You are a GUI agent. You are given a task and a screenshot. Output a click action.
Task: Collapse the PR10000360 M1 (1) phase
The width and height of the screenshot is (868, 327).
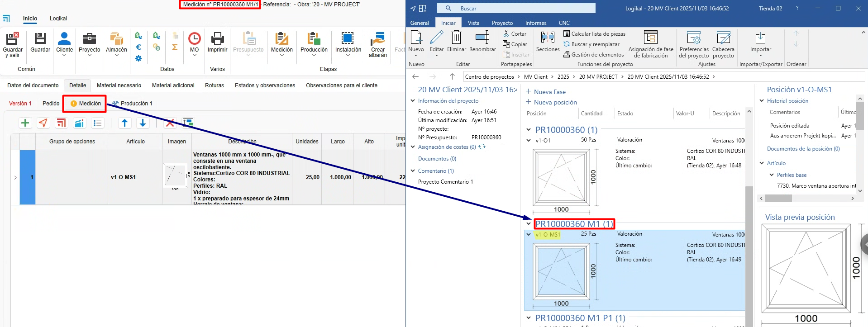pos(529,224)
